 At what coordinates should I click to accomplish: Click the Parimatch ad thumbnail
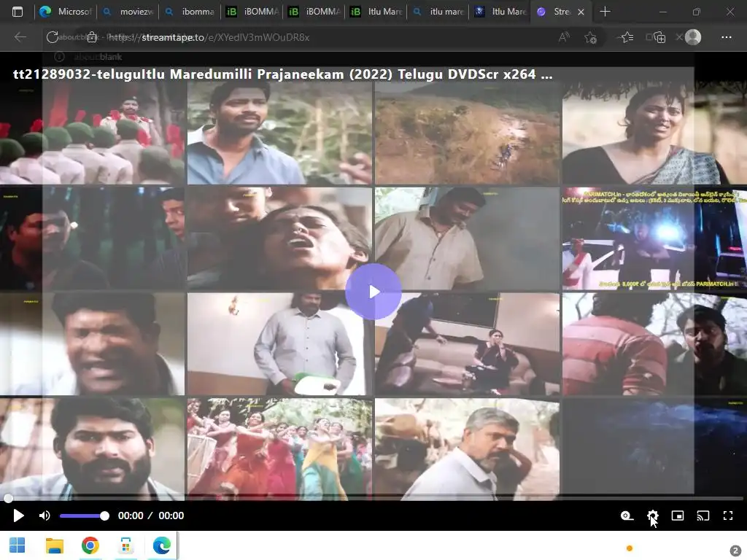(654, 238)
